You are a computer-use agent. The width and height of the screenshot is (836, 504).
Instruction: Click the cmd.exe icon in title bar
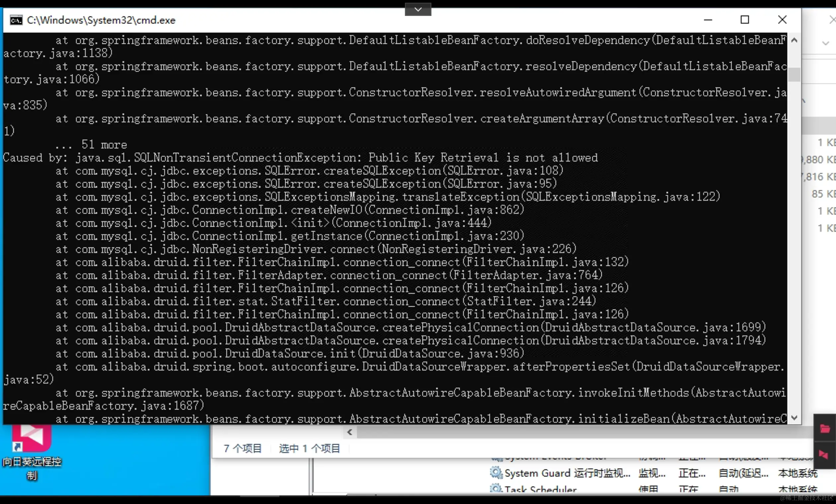(16, 20)
